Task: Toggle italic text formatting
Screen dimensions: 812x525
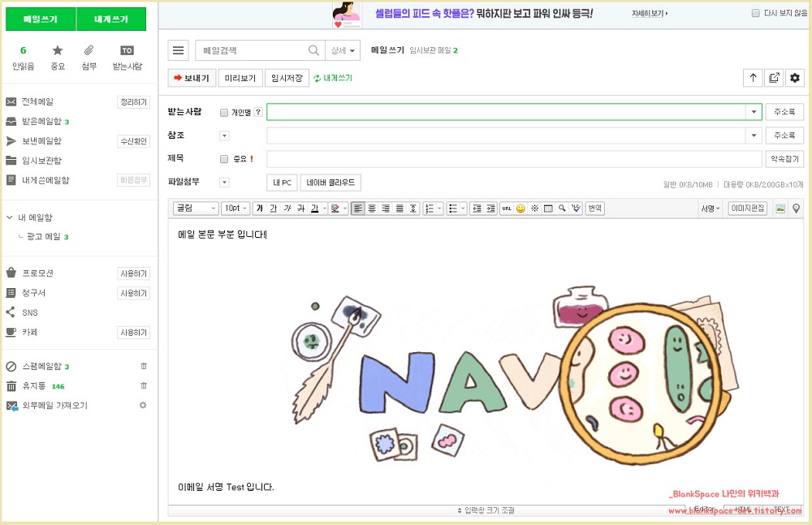Action: pos(287,209)
